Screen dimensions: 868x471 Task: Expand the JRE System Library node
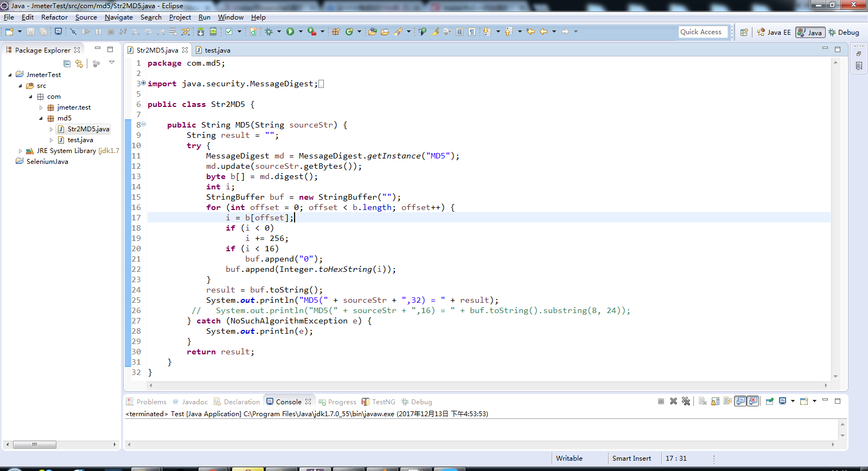pyautogui.click(x=20, y=151)
